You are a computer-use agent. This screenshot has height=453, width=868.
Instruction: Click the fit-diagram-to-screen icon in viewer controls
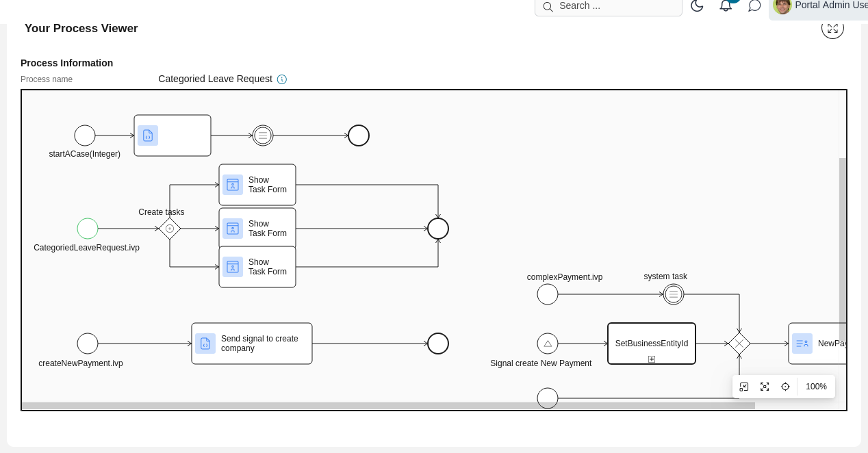pyautogui.click(x=765, y=387)
